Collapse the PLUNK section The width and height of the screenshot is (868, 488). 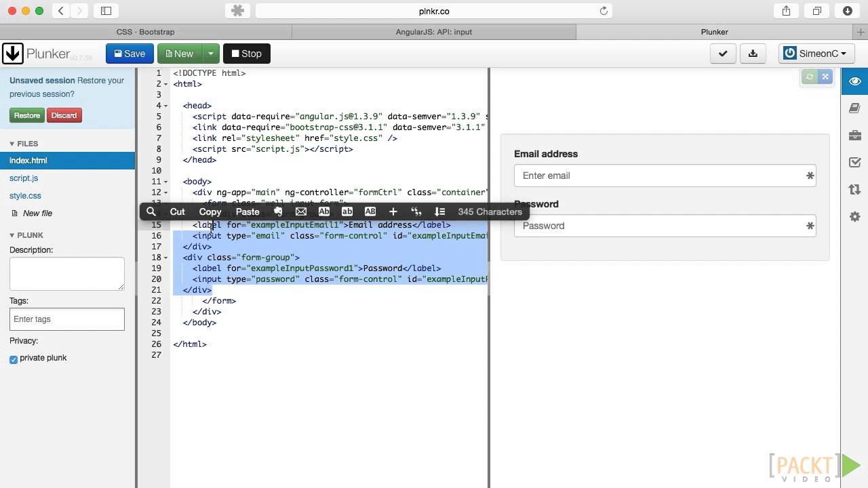coord(26,235)
